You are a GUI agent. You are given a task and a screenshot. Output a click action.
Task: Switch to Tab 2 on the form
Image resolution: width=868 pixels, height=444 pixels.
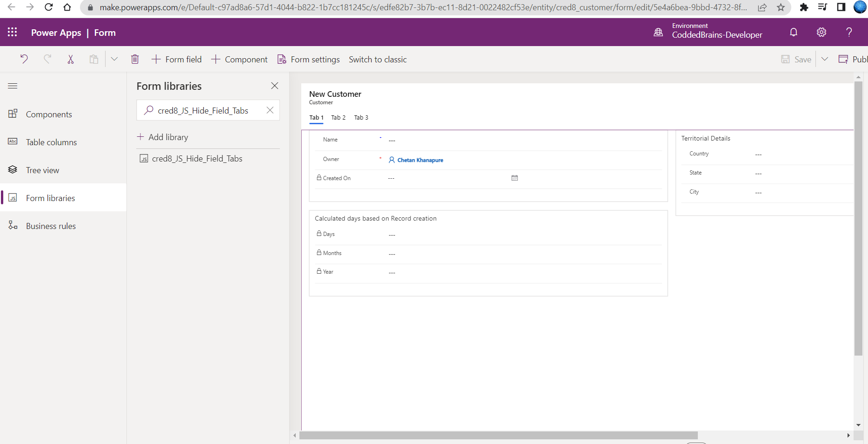338,117
